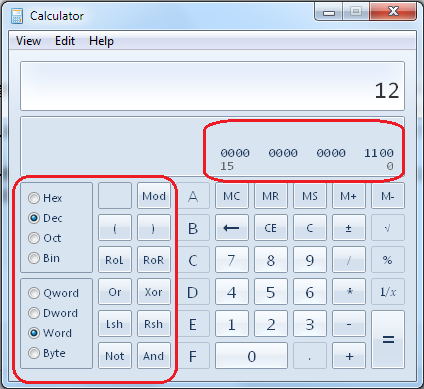Toggle sign with the ± button
424x389 pixels.
(x=349, y=228)
